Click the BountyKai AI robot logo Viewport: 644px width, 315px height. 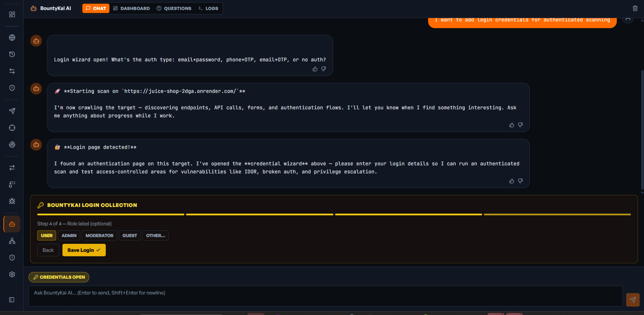(x=34, y=8)
